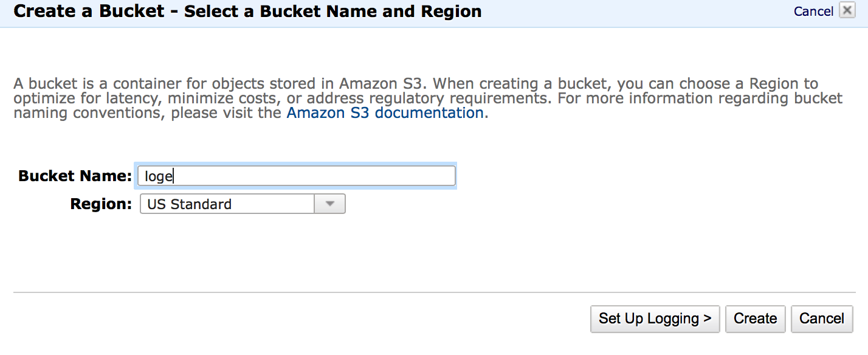Viewport: 868px width, 355px height.
Task: Open the Amazon S3 documentation link
Action: point(385,113)
